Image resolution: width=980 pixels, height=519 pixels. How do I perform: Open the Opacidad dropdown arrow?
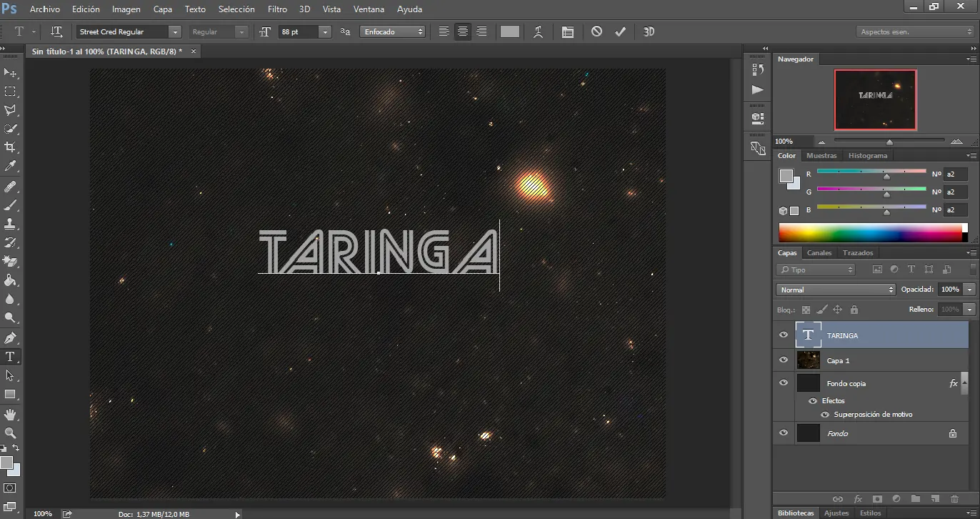969,290
